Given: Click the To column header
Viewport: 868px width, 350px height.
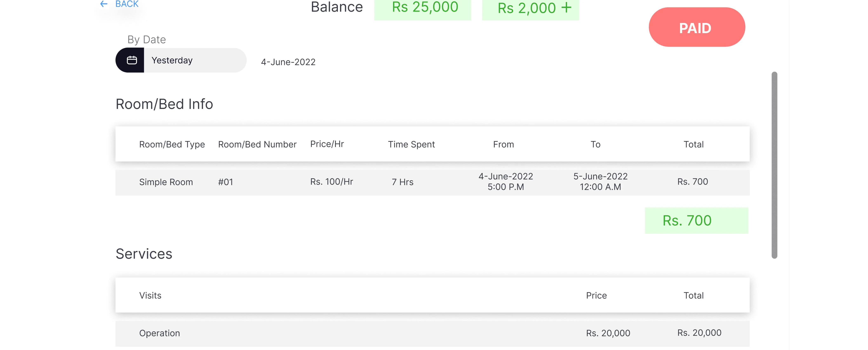Looking at the screenshot, I should 595,144.
